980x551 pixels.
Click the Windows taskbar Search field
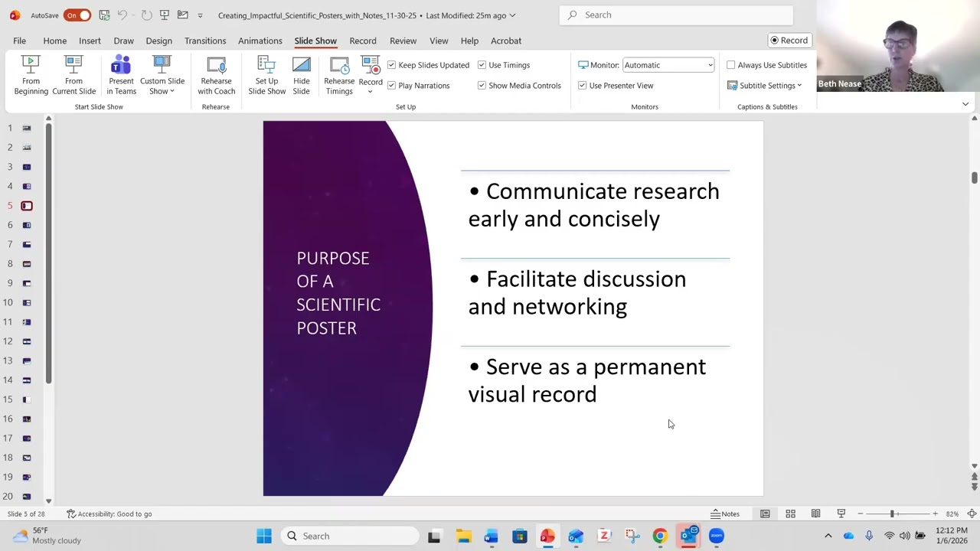click(349, 536)
